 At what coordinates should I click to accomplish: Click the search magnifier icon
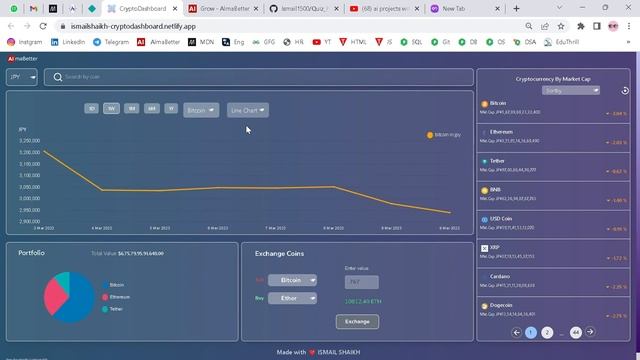[x=58, y=77]
